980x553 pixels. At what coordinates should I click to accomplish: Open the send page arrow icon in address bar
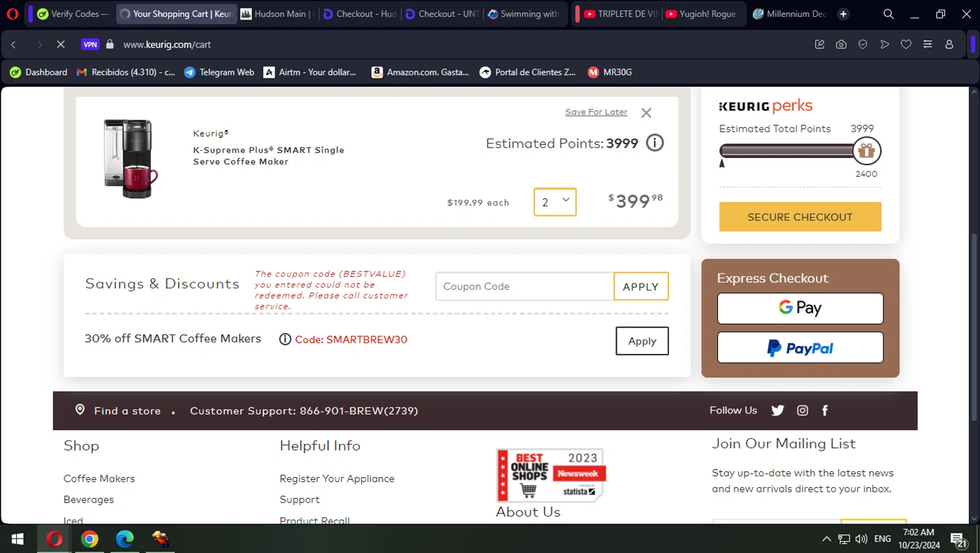[x=885, y=44]
